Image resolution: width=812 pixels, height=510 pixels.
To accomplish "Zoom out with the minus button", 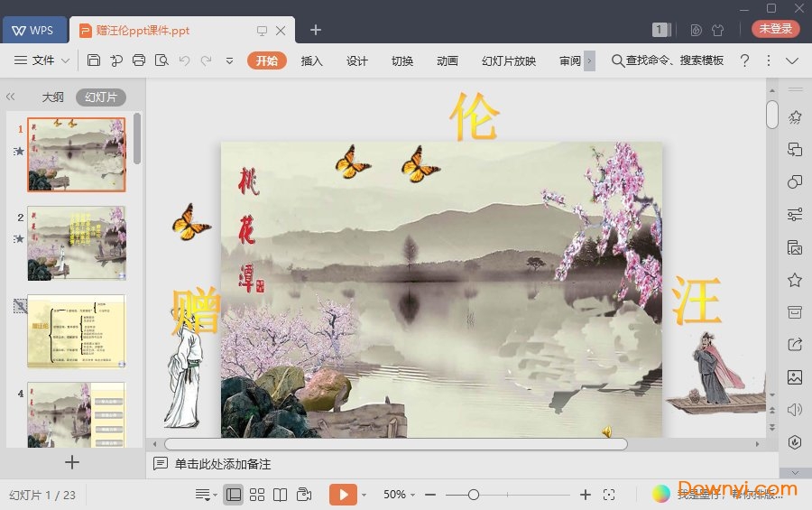I will click(x=430, y=495).
